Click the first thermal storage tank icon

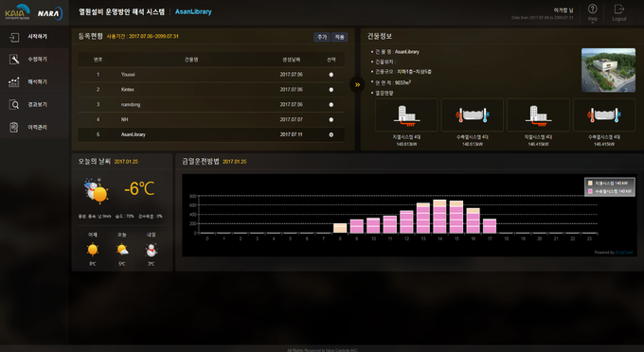point(473,115)
